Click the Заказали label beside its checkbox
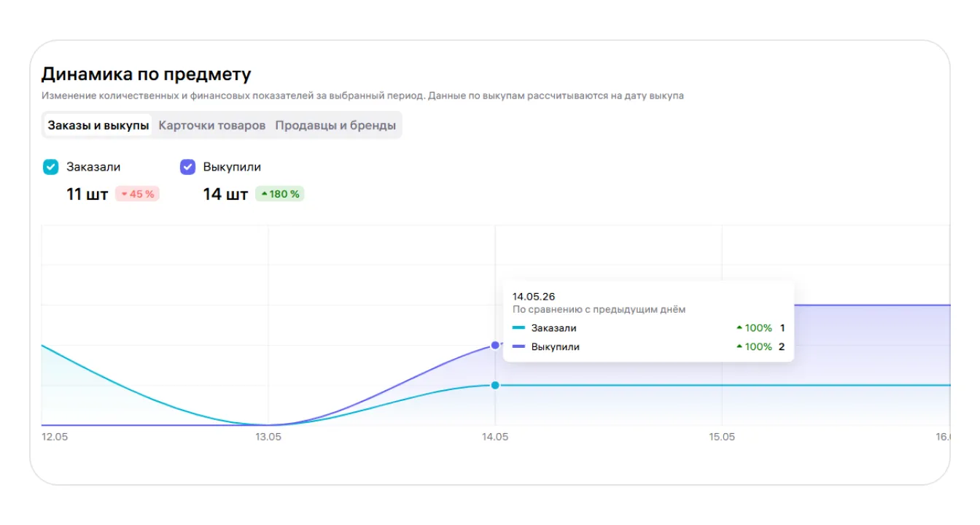The width and height of the screenshot is (980, 525). [x=93, y=167]
